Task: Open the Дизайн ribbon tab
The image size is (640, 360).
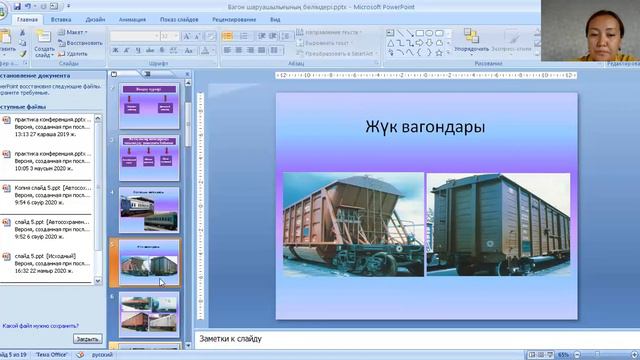Action: coord(95,19)
